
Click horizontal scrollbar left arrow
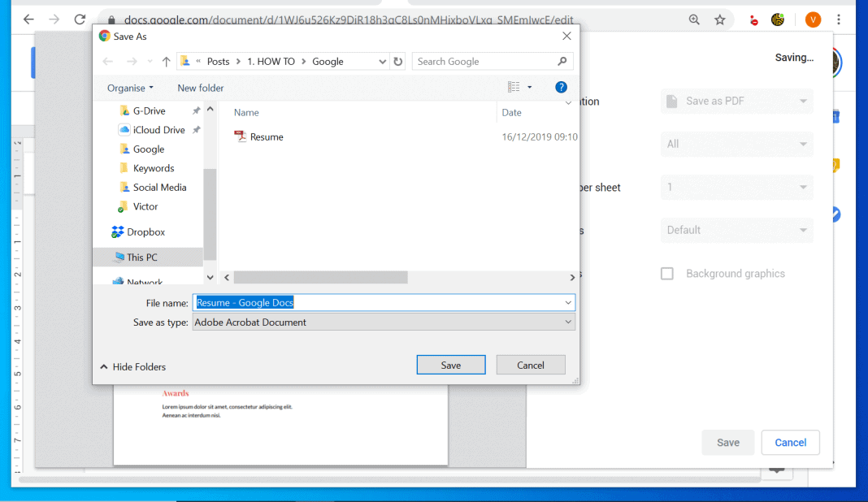tap(227, 277)
